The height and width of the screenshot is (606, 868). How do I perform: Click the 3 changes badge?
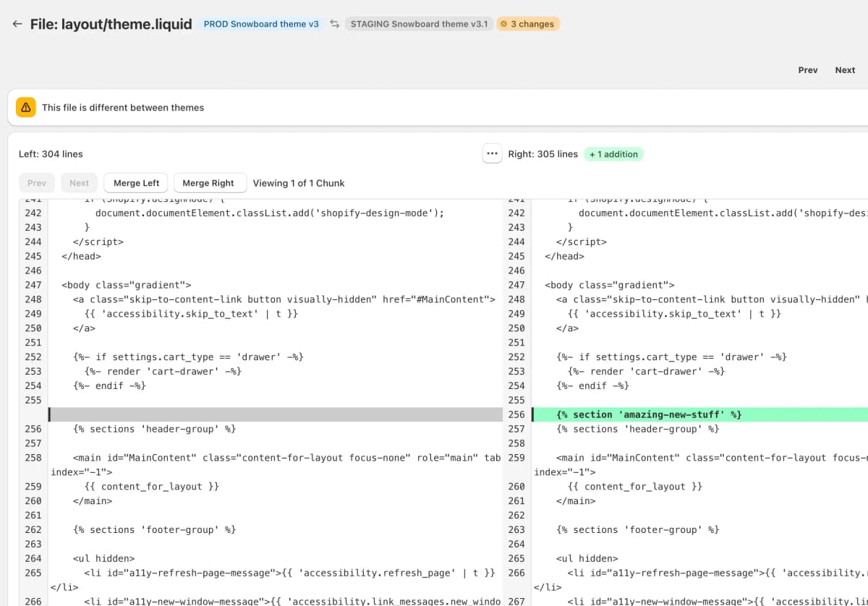(x=528, y=23)
